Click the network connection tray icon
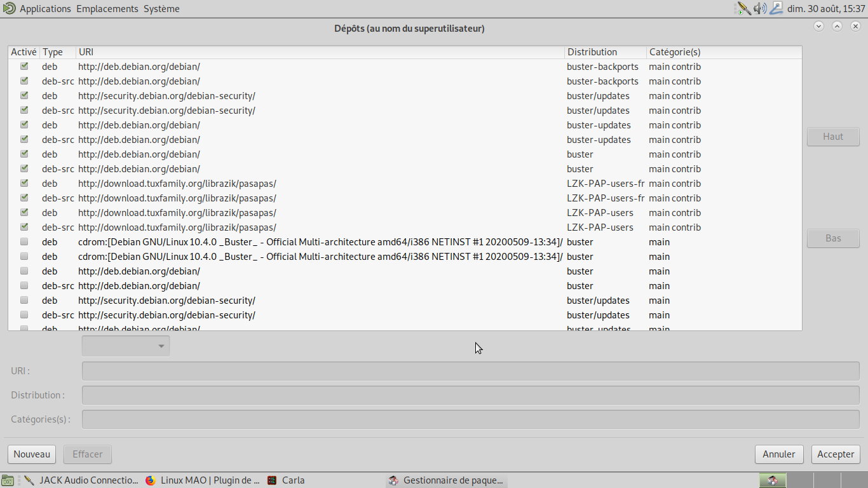This screenshot has width=868, height=488. pyautogui.click(x=776, y=8)
